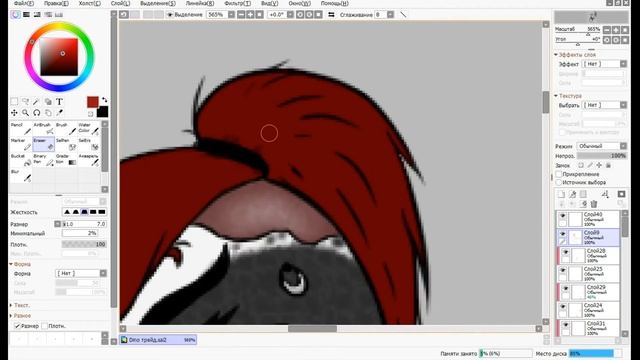The width and height of the screenshot is (640, 360).
Task: Select the Water Color tool
Action: tap(89, 129)
